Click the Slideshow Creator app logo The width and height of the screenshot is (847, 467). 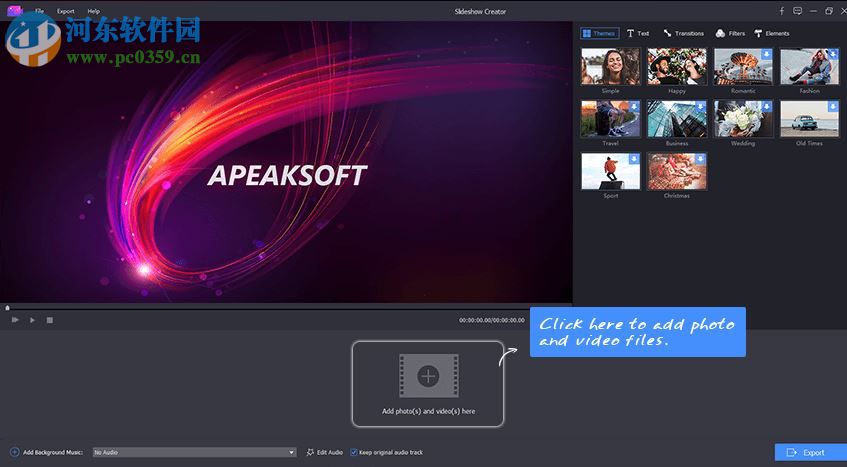(15, 10)
